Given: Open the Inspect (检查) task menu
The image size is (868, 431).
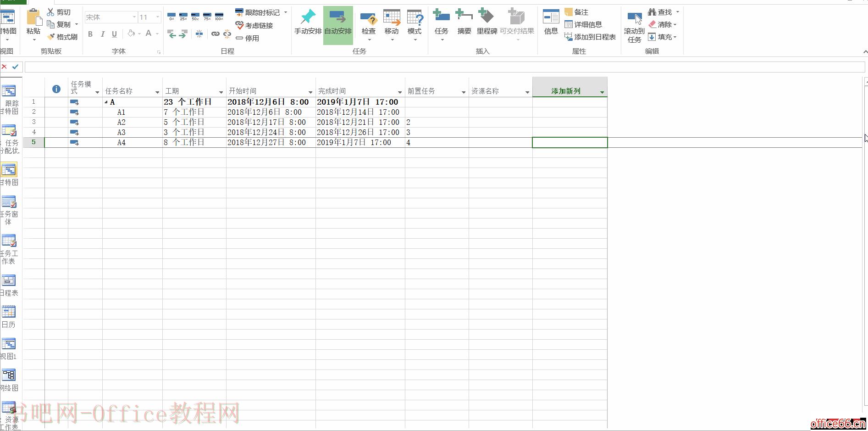Looking at the screenshot, I should click(x=369, y=25).
